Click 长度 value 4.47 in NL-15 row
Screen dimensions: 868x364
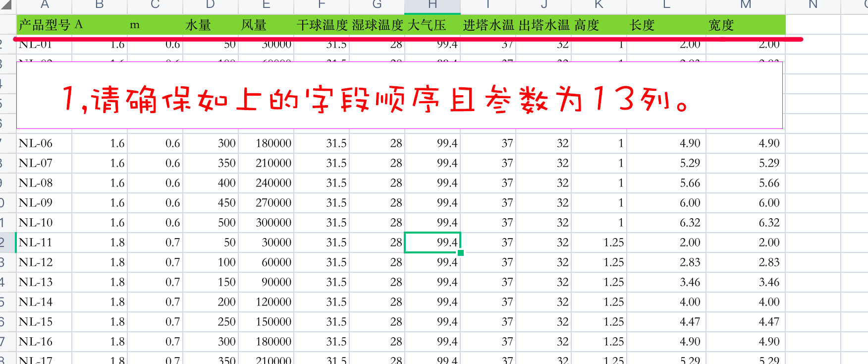666,322
